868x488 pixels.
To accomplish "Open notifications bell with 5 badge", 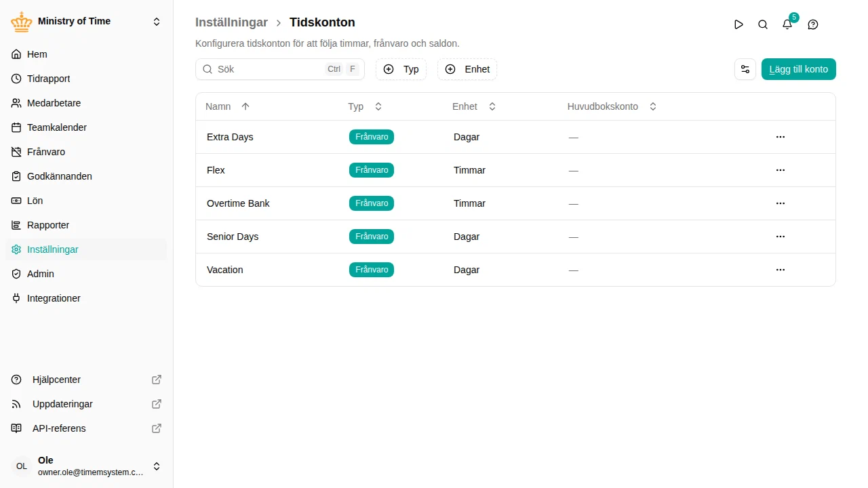I will pyautogui.click(x=787, y=24).
